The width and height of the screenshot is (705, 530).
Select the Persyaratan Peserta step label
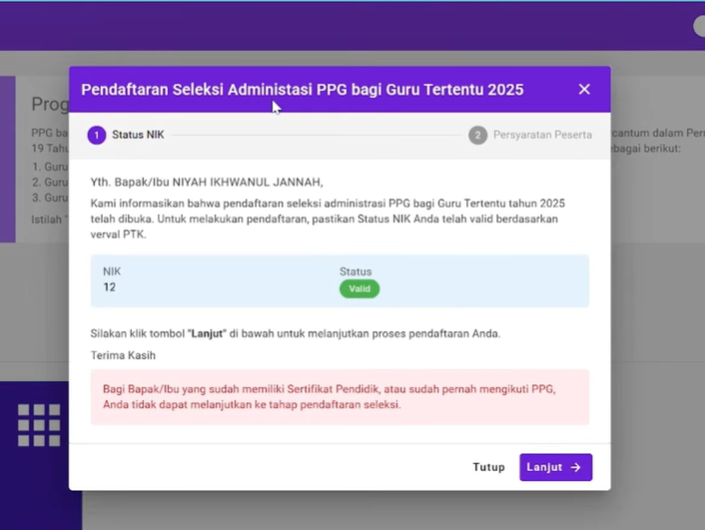(543, 135)
